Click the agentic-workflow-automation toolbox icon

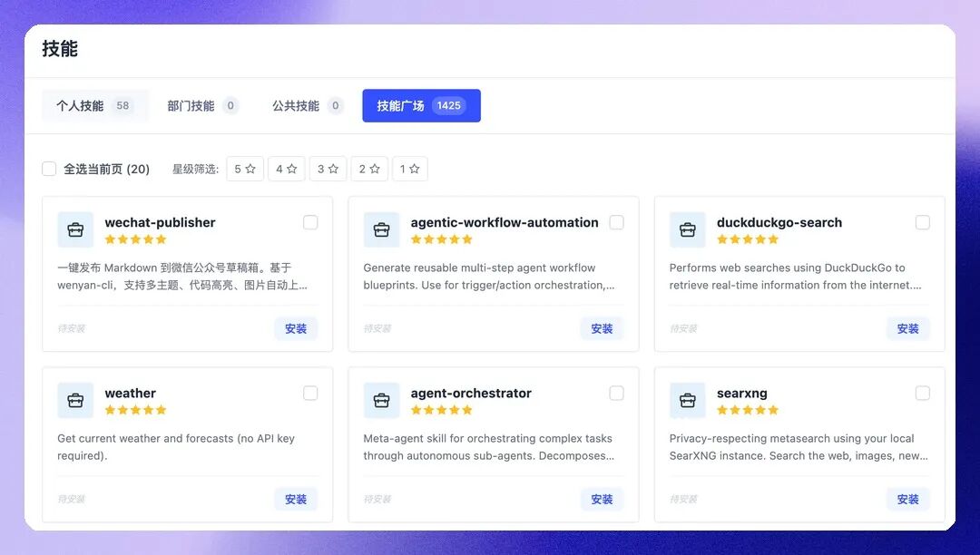(381, 229)
